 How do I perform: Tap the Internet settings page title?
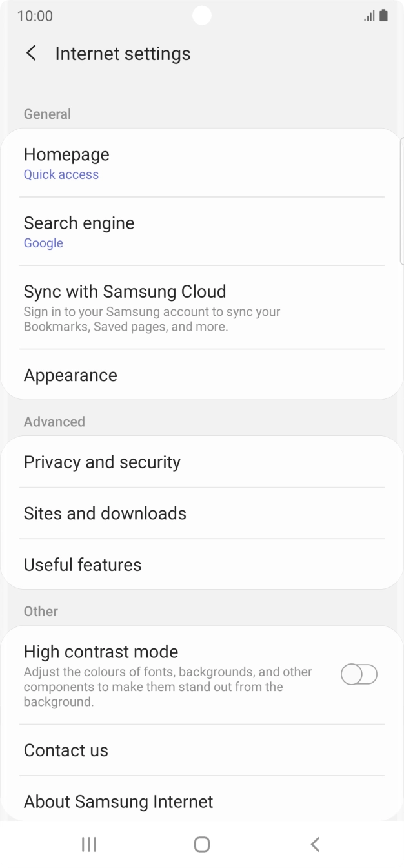pos(123,54)
